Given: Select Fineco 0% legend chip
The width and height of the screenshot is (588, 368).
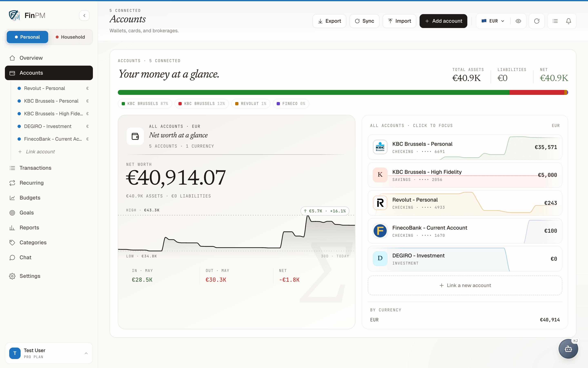Looking at the screenshot, I should [291, 104].
